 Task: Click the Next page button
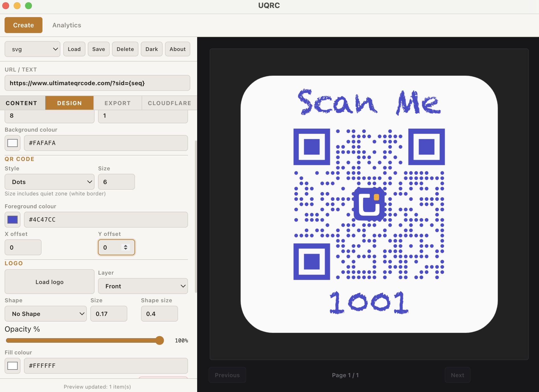(458, 375)
